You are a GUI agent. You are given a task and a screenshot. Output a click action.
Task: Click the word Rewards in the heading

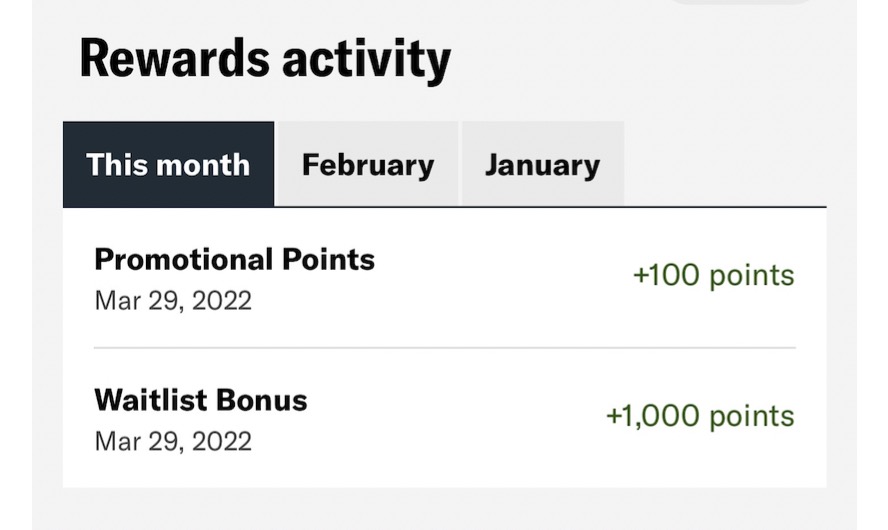[171, 59]
